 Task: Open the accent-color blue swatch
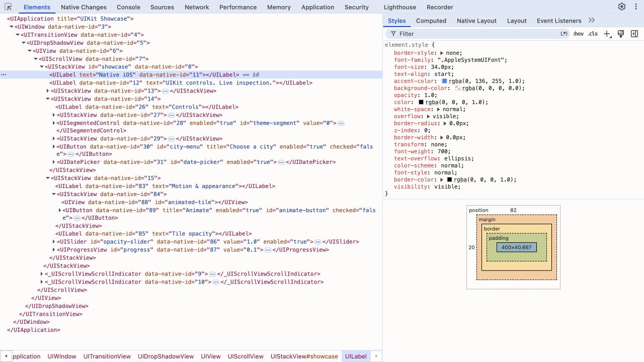(x=445, y=81)
